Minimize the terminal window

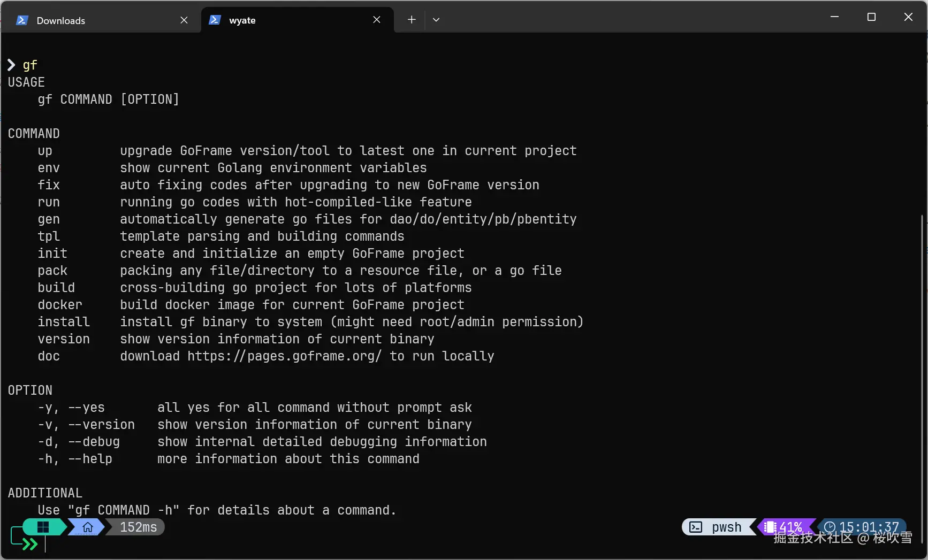point(834,17)
